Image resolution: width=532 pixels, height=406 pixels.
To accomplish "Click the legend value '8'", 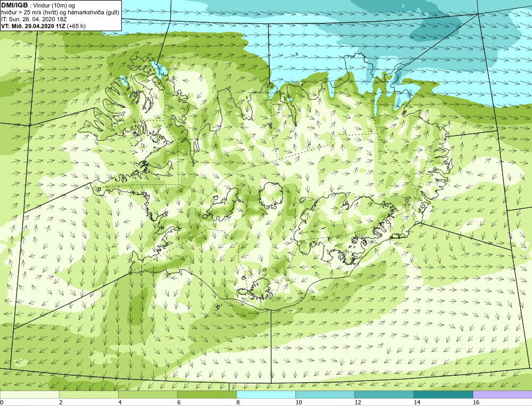I will point(238,402).
